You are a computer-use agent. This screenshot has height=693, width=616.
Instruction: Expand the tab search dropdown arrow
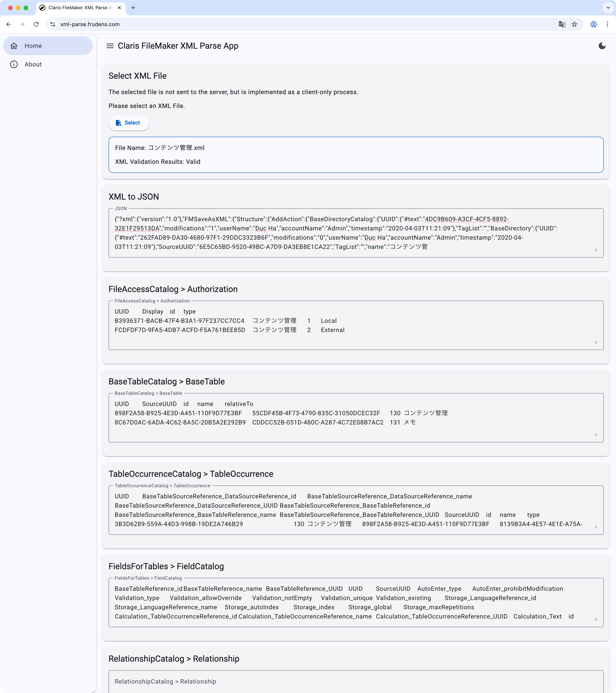(608, 8)
